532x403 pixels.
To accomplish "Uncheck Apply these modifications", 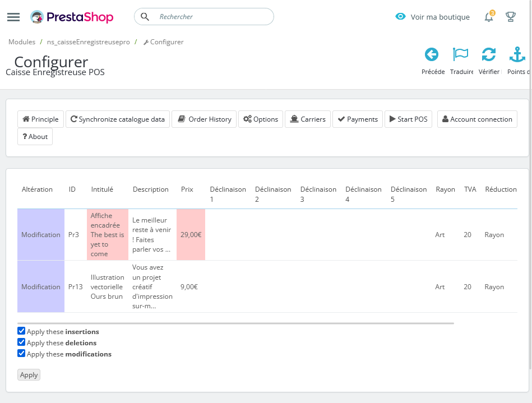I will (21, 353).
